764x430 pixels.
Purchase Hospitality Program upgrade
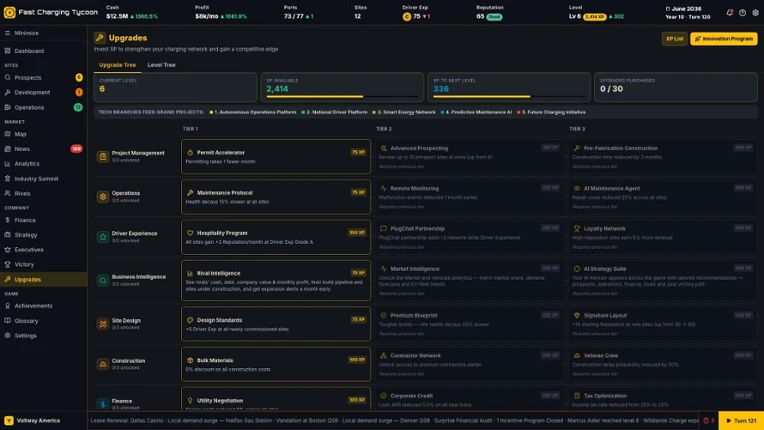point(276,237)
